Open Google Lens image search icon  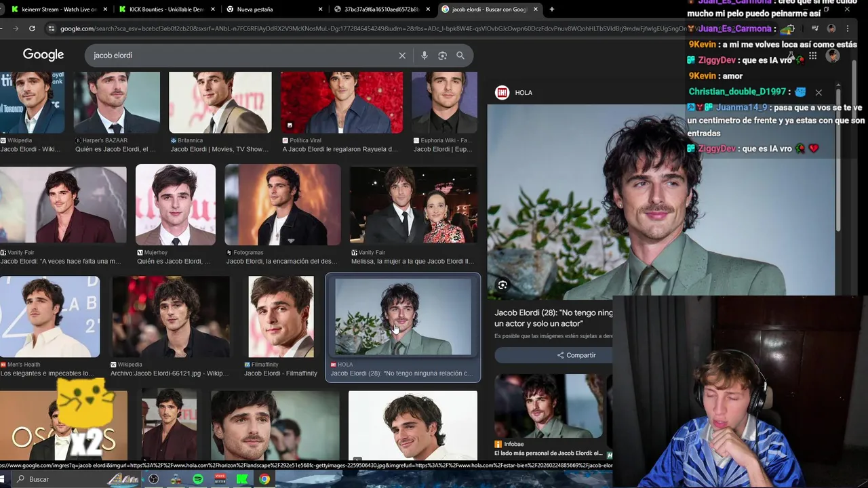coord(442,56)
